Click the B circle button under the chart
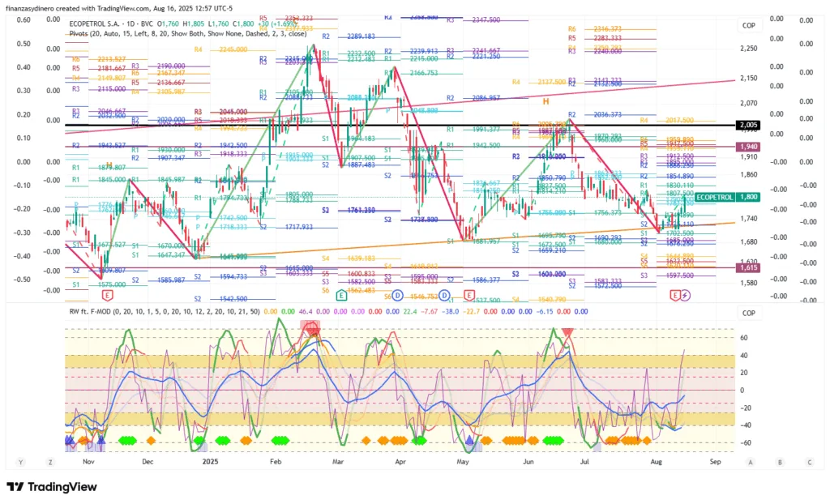 [x=780, y=462]
